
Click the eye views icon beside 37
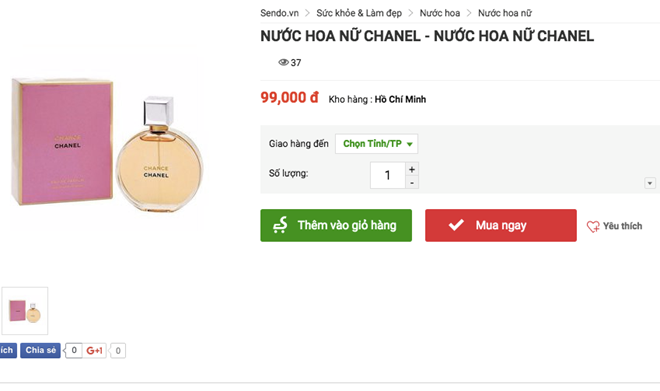(x=283, y=62)
